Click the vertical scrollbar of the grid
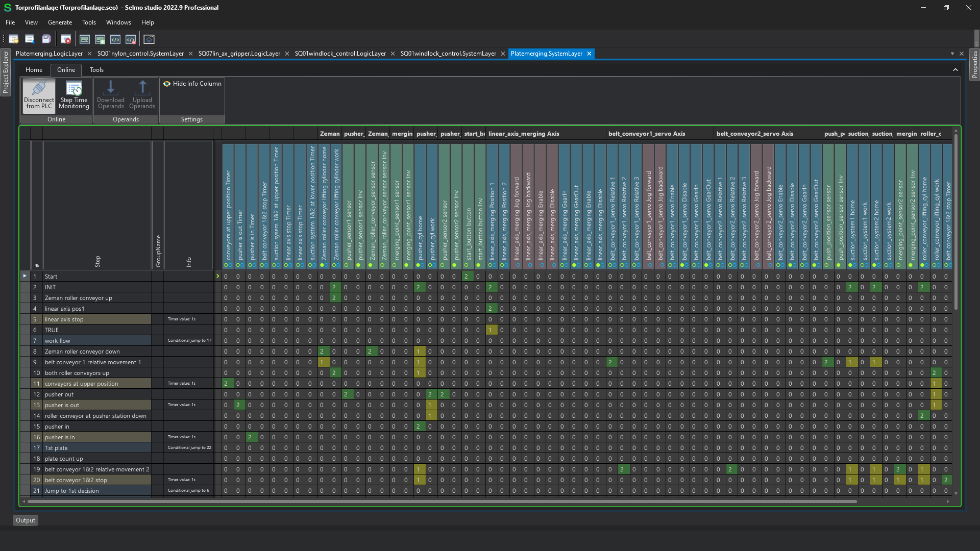 point(955,222)
